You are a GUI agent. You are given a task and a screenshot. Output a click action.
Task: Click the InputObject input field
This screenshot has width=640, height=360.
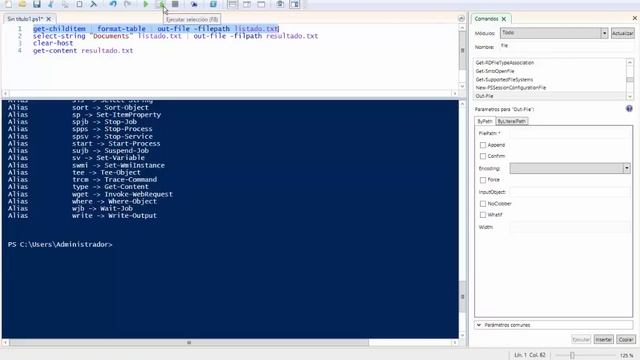(570, 192)
